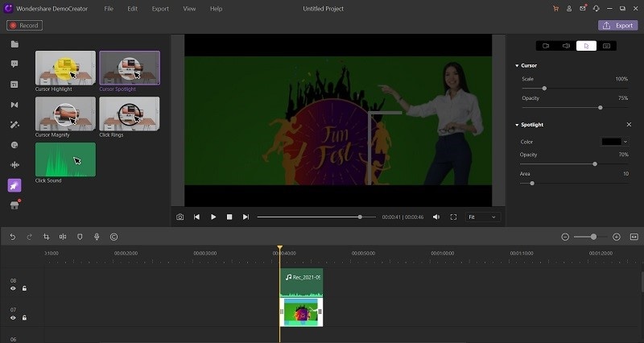Open the Media library folder icon

click(14, 43)
